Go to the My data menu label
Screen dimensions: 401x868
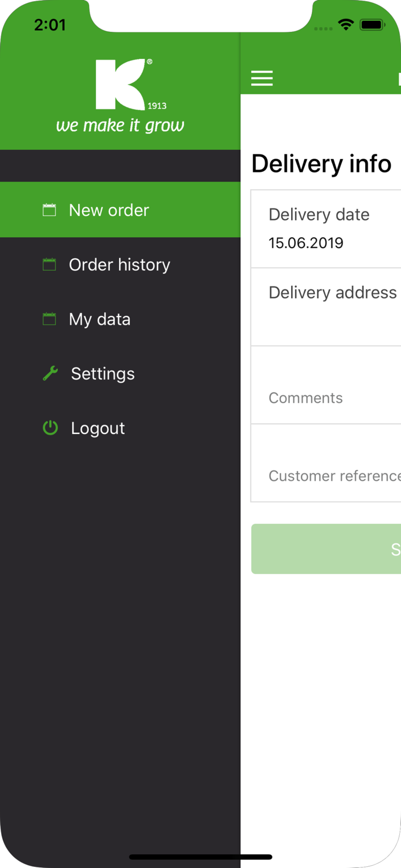click(100, 319)
